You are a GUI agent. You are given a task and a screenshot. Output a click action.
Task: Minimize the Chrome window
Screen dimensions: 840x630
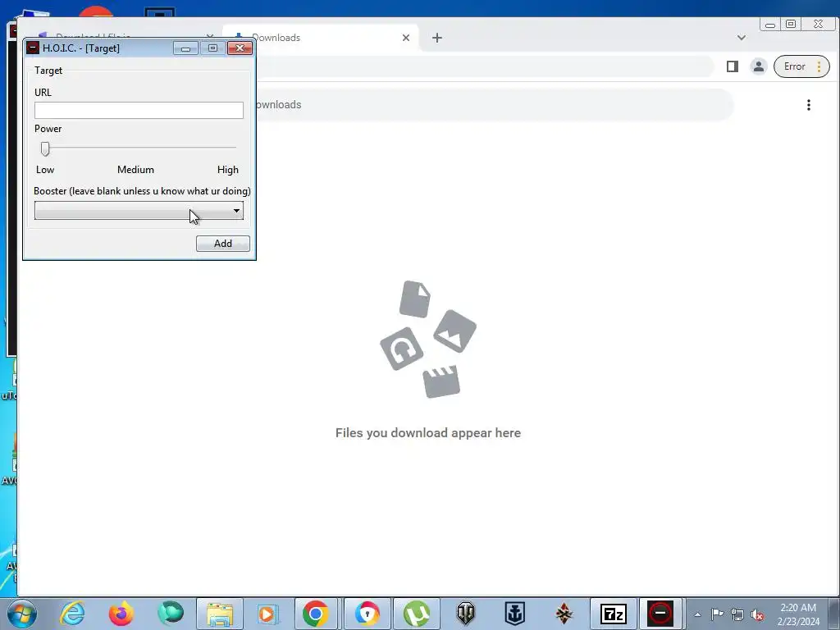click(x=769, y=24)
